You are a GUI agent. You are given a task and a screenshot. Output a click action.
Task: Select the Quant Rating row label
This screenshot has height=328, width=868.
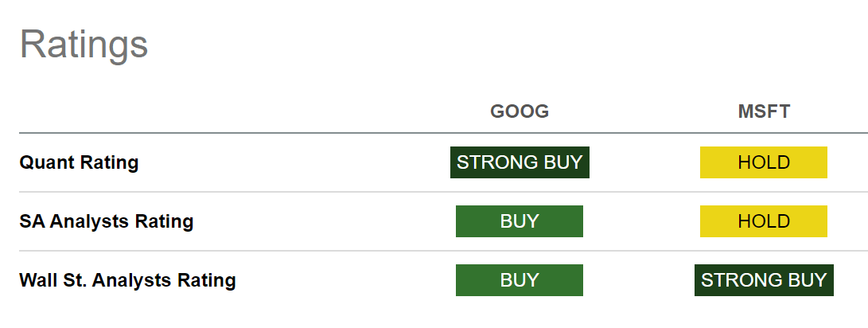pyautogui.click(x=79, y=163)
